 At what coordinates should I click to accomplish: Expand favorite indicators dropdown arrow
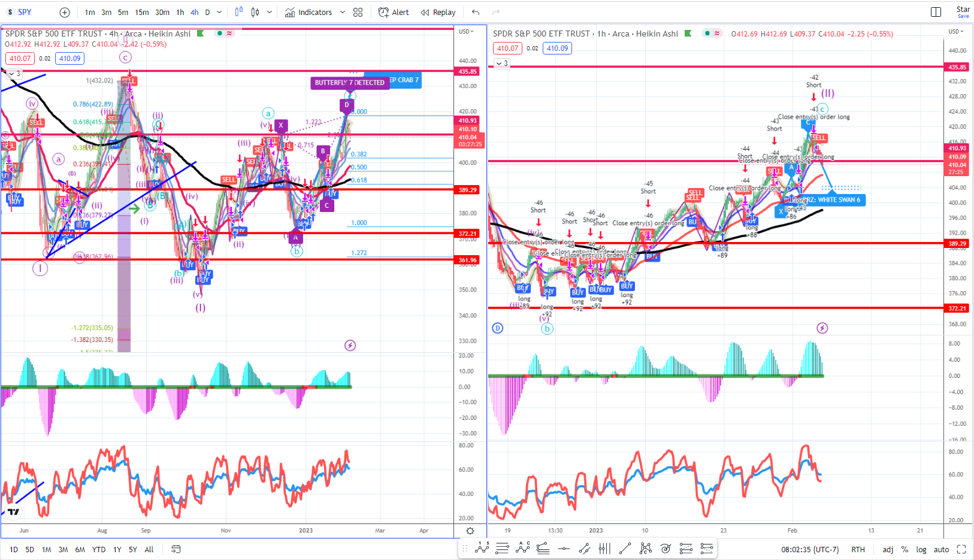point(343,12)
